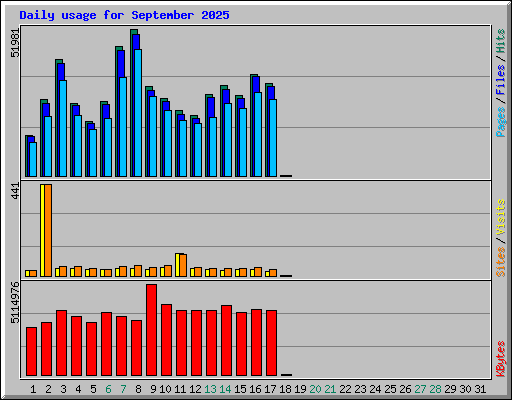Select the orange 'Sites' legend label

(x=500, y=262)
